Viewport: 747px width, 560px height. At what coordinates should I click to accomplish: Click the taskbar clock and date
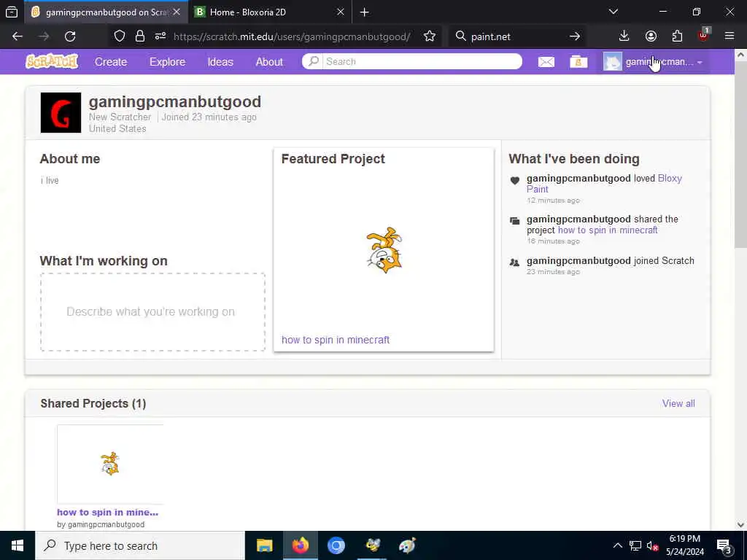tap(684, 545)
